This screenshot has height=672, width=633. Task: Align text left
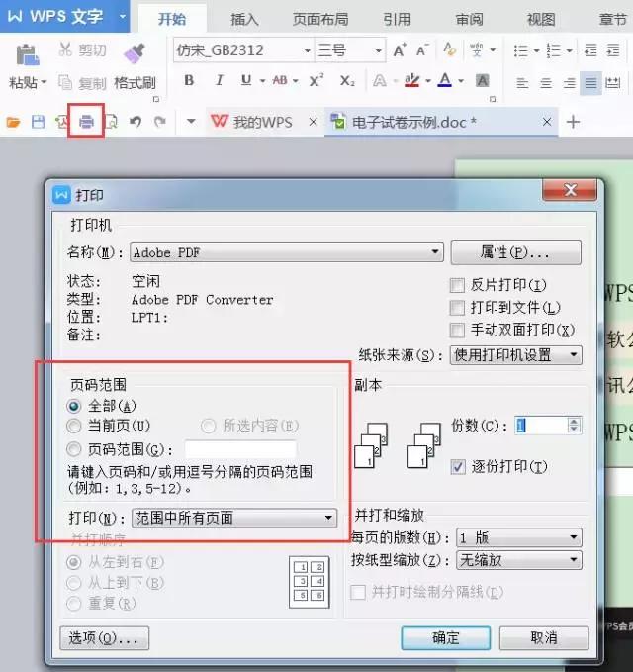pos(522,82)
